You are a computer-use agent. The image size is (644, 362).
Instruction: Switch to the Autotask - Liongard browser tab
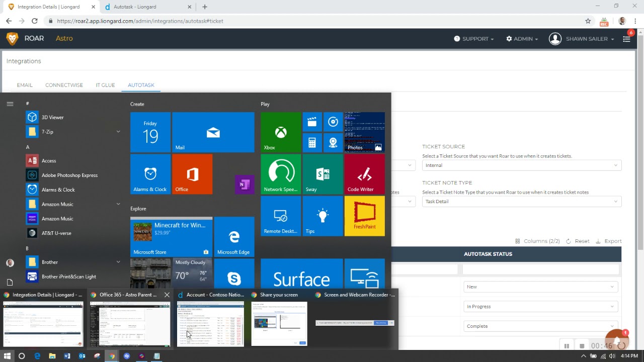click(x=148, y=7)
